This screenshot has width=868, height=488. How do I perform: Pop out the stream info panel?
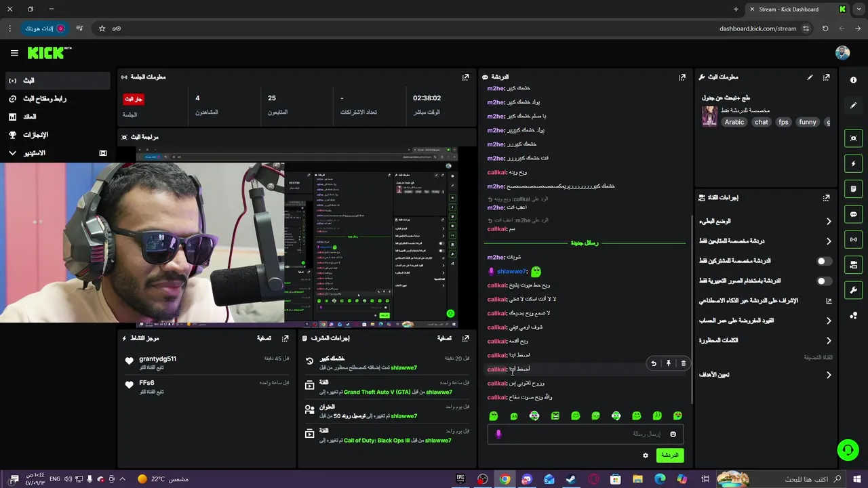point(826,77)
